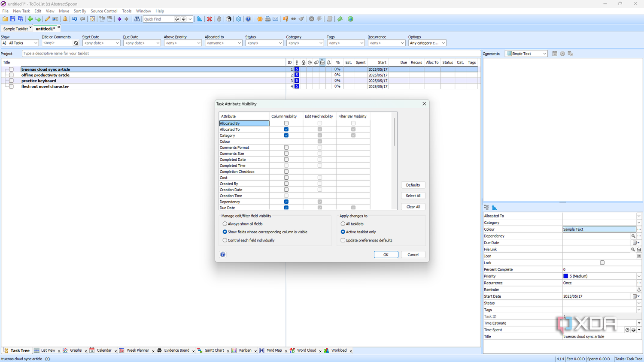Delete task using red X icon
The image size is (644, 362).
point(210,19)
